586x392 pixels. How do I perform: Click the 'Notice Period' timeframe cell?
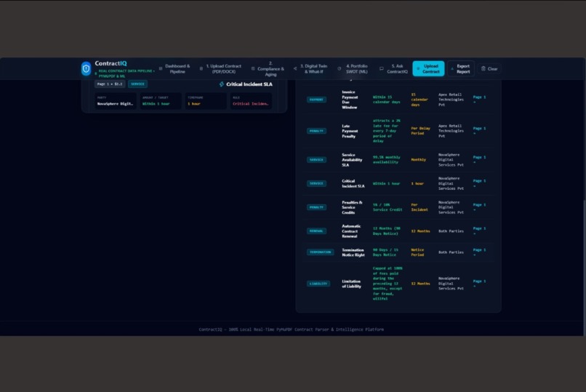[417, 252]
